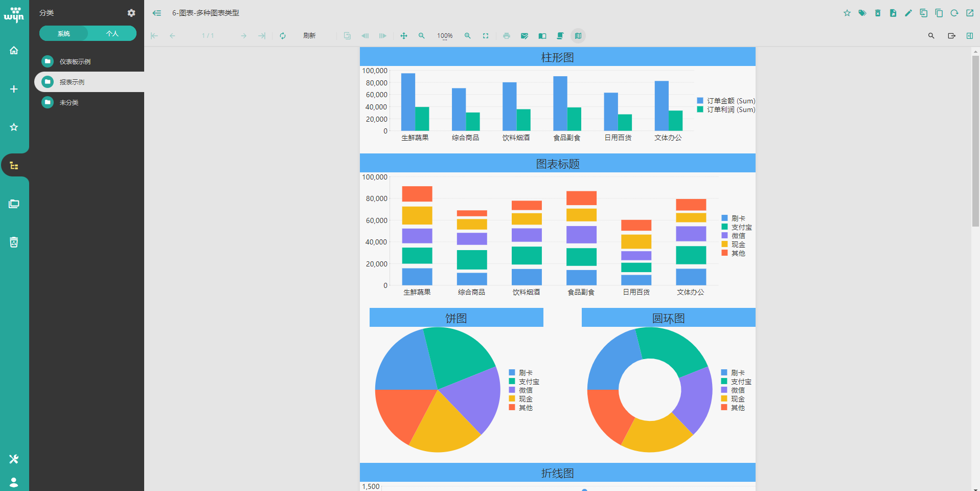Viewport: 980px width, 491px height.
Task: Click the Wyn logo icon
Action: (x=14, y=14)
